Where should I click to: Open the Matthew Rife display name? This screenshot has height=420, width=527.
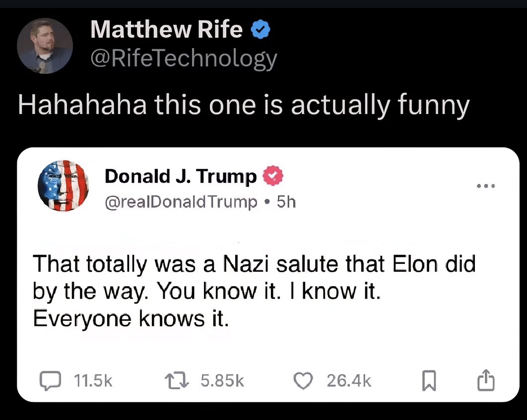[167, 31]
